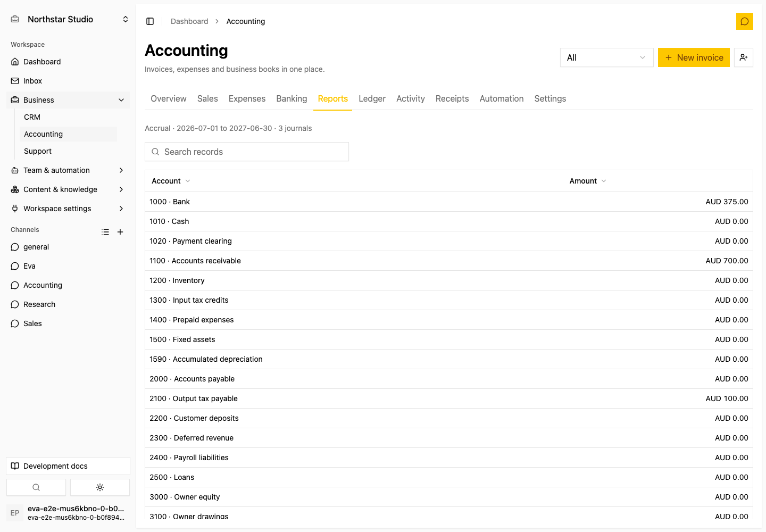
Task: Open CRM under Business
Action: [68, 117]
